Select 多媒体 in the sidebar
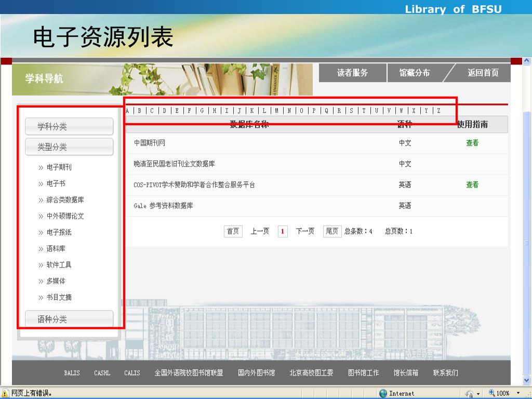This screenshot has height=399, width=532. click(x=56, y=281)
